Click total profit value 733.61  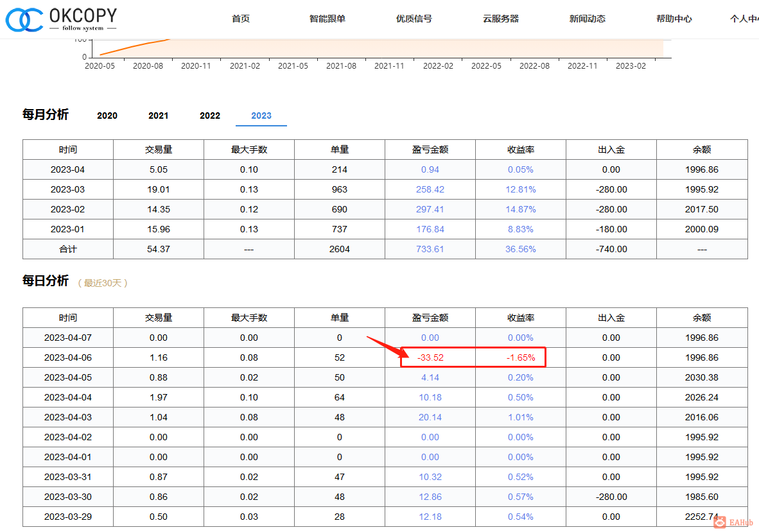[x=430, y=249]
